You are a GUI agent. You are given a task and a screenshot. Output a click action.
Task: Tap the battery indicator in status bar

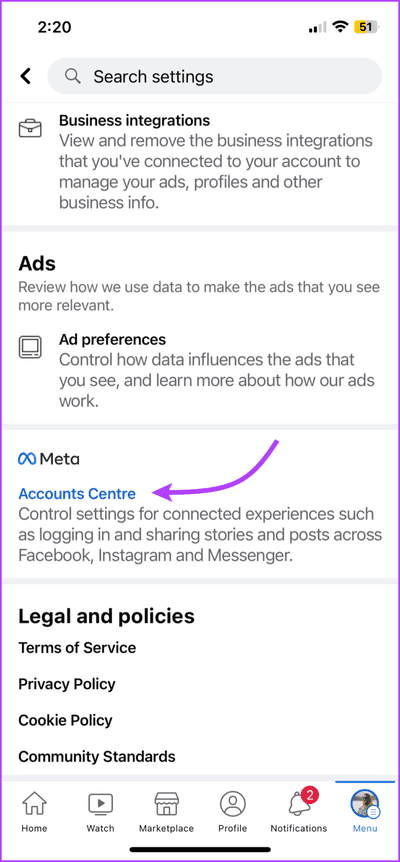click(x=366, y=27)
